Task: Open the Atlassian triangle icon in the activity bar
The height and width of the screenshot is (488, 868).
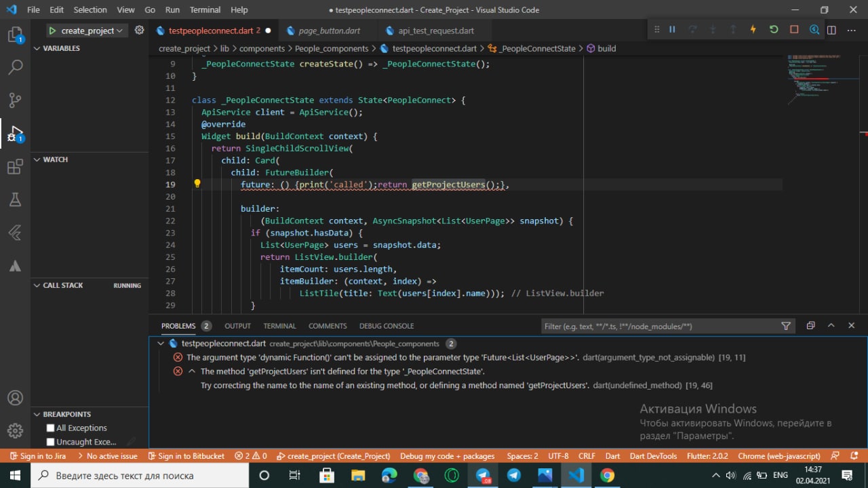Action: [15, 265]
